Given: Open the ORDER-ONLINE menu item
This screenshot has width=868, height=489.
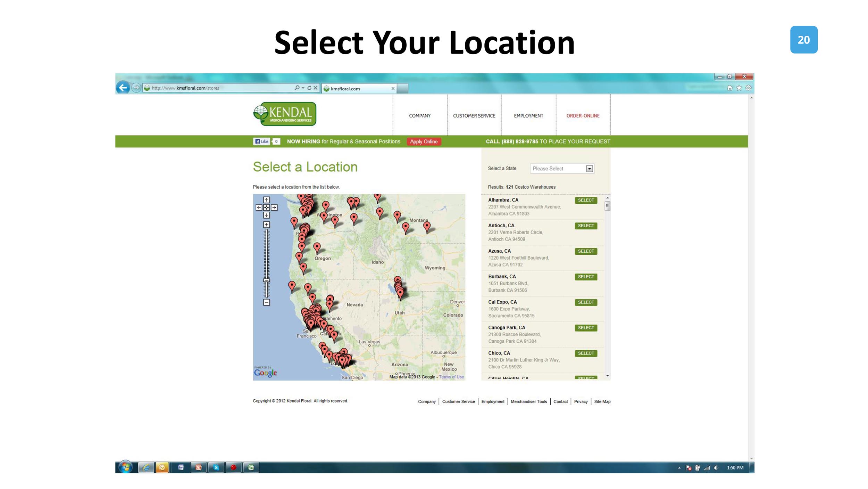Looking at the screenshot, I should click(x=583, y=116).
